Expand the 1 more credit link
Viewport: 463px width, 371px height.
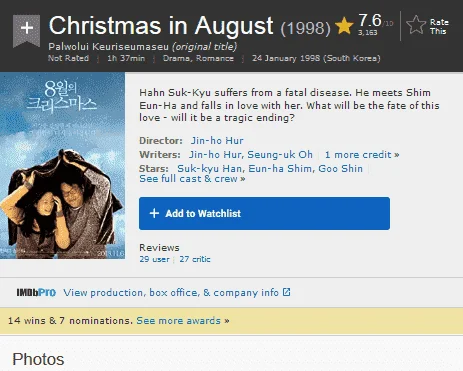point(362,155)
